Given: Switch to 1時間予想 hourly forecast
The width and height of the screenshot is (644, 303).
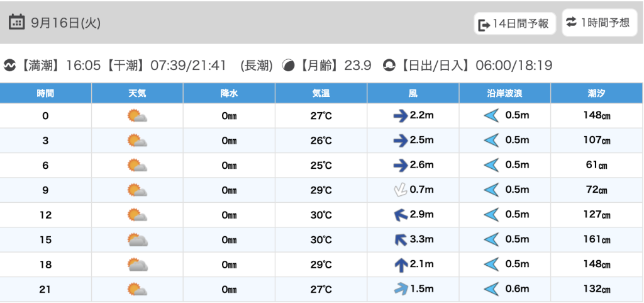Looking at the screenshot, I should 598,23.
